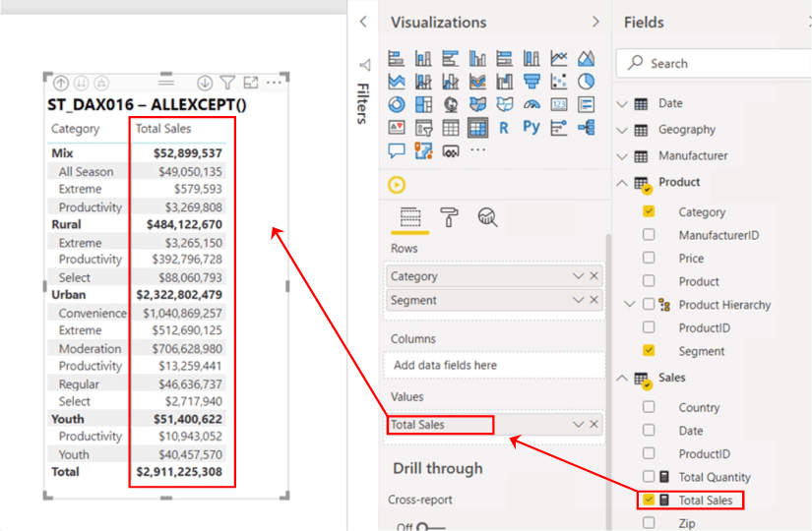The image size is (812, 531).
Task: Click Drill up arrow on matrix visual
Action: click(61, 83)
